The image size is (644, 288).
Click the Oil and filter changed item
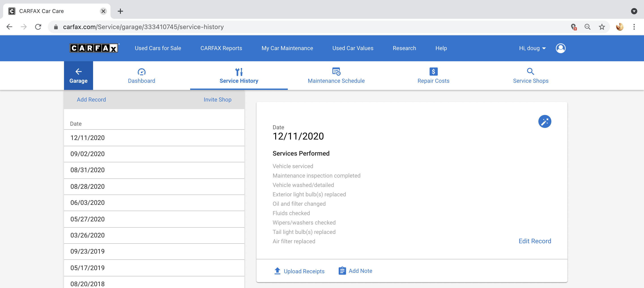pos(299,204)
